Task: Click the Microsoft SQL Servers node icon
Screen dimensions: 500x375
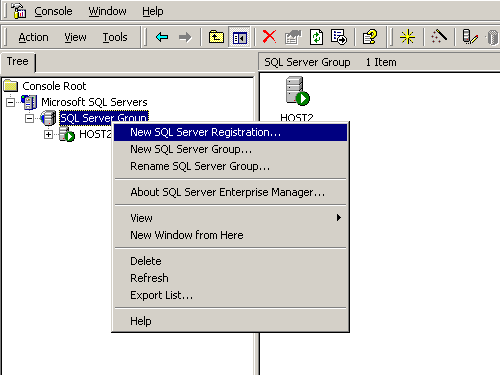Action: coord(29,102)
